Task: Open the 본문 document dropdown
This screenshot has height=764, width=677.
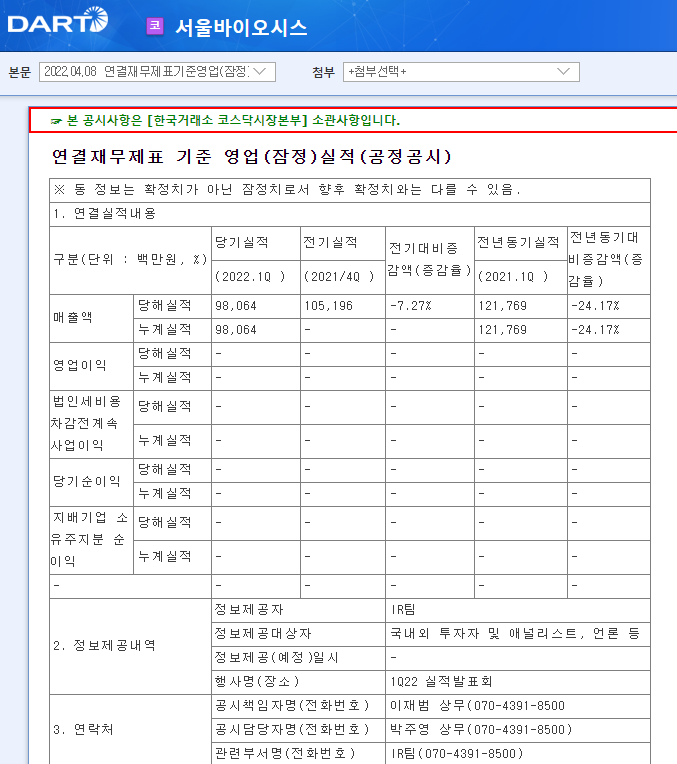Action: pyautogui.click(x=157, y=72)
